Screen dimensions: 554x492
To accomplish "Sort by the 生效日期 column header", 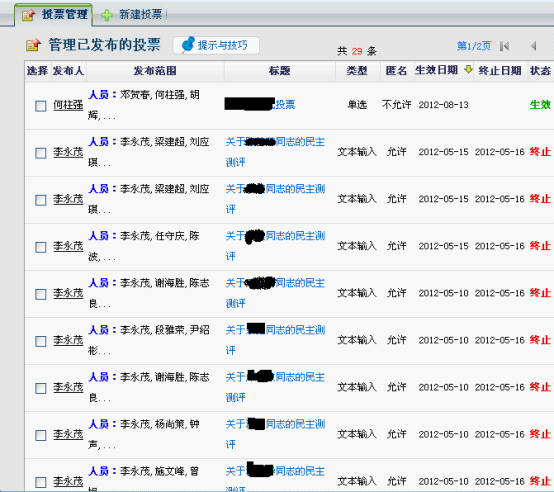I will coord(436,70).
